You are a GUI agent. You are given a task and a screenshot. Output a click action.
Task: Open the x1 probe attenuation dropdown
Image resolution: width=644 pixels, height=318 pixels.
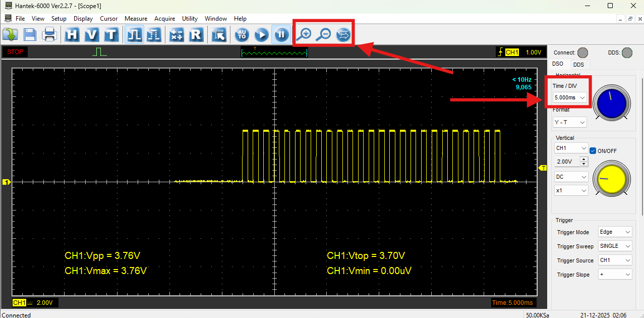point(571,191)
